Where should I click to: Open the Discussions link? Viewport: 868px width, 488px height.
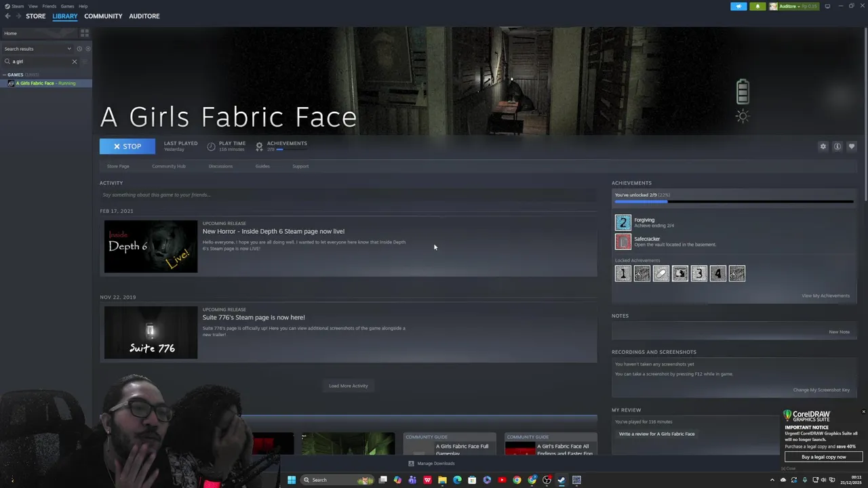220,166
